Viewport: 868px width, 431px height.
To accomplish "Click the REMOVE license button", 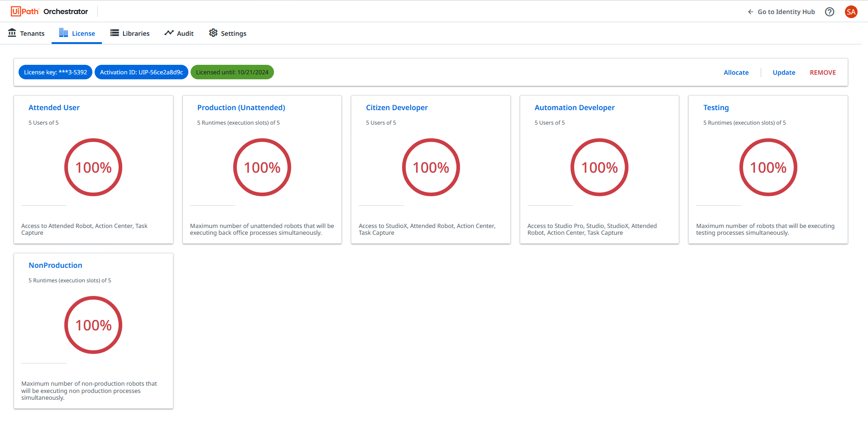I will click(823, 73).
